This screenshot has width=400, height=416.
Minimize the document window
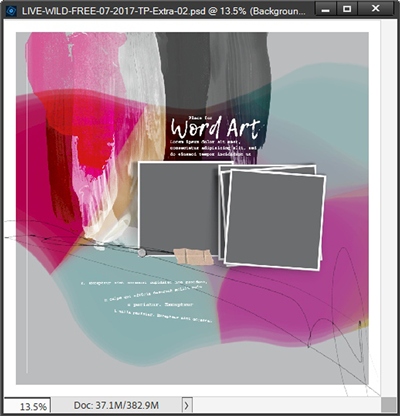326,10
